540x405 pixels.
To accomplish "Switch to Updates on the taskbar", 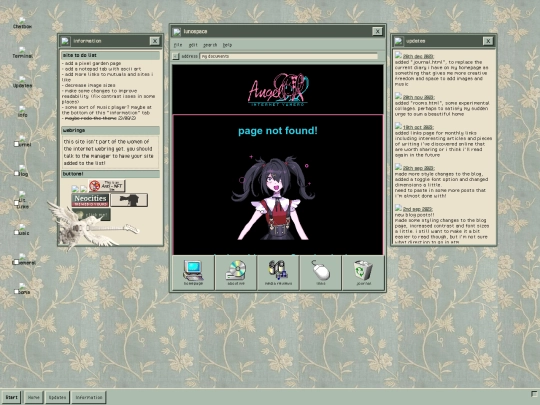I will tap(57, 397).
